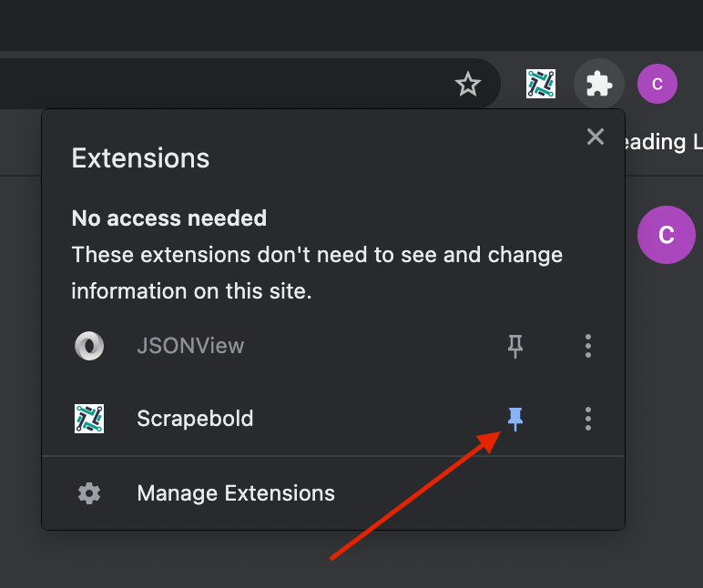Screen dimensions: 703x588
Task: Click the Scrapebold icon in the list
Action: click(89, 419)
